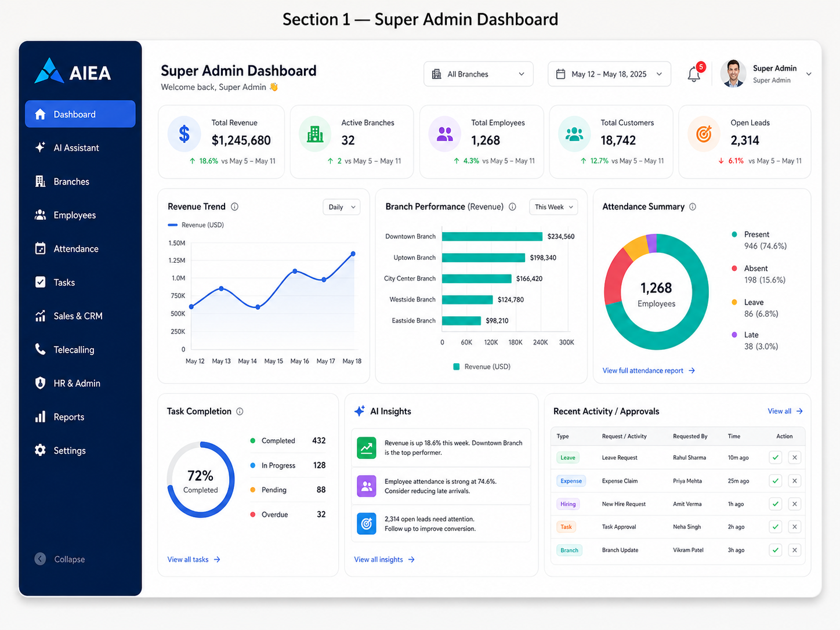Click the Leave tag in activity table
This screenshot has width=840, height=630.
coord(568,458)
